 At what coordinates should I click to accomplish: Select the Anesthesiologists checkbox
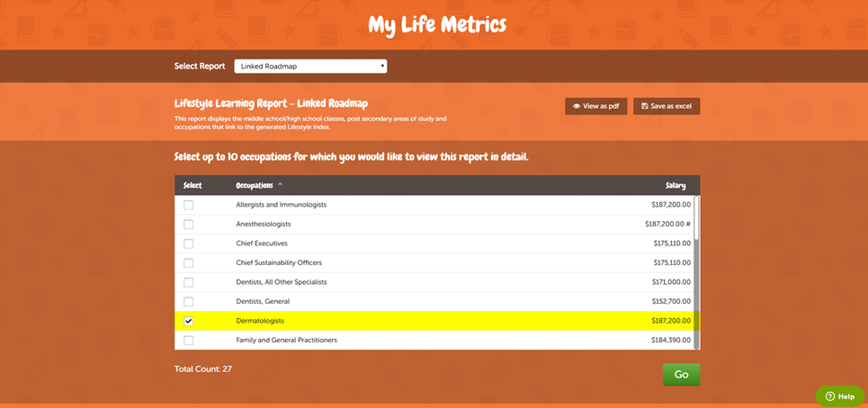click(x=189, y=224)
